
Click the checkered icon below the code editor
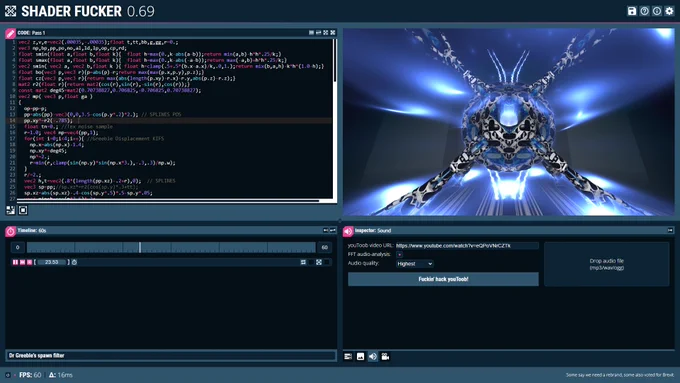[11, 210]
